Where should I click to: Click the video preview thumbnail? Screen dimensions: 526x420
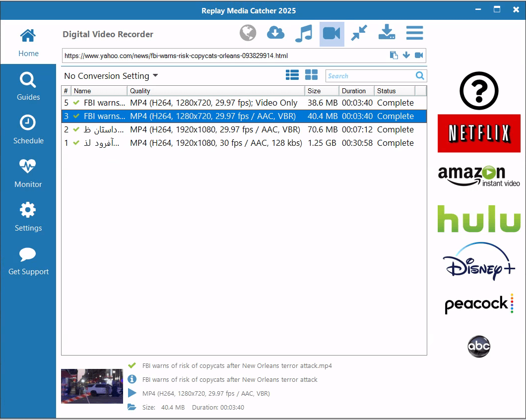coord(92,386)
